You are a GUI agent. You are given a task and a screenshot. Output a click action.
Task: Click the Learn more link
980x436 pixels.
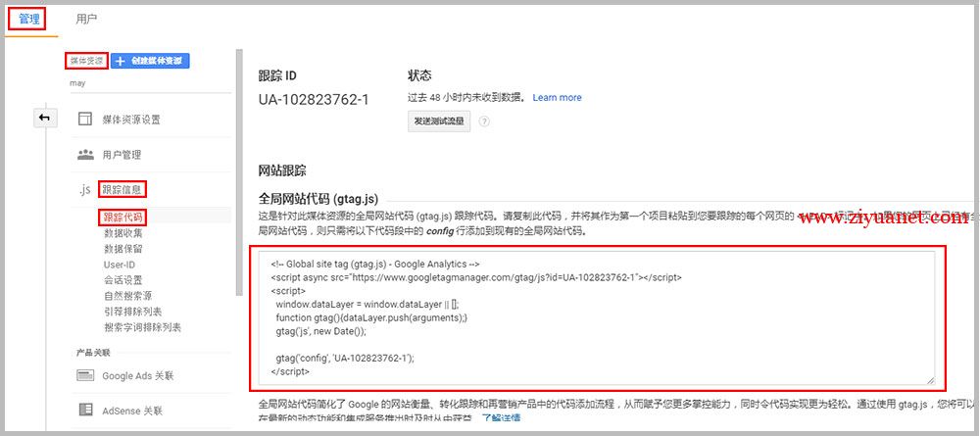tap(557, 97)
